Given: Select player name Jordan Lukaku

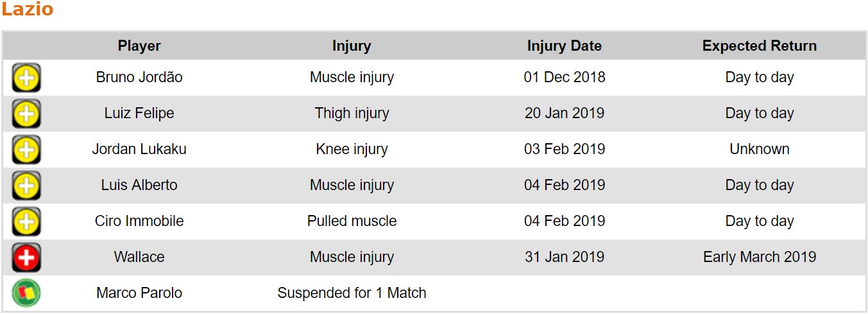Looking at the screenshot, I should click(139, 149).
